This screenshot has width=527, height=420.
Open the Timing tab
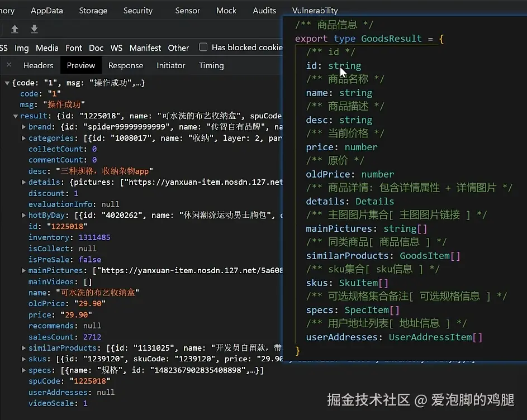click(211, 65)
